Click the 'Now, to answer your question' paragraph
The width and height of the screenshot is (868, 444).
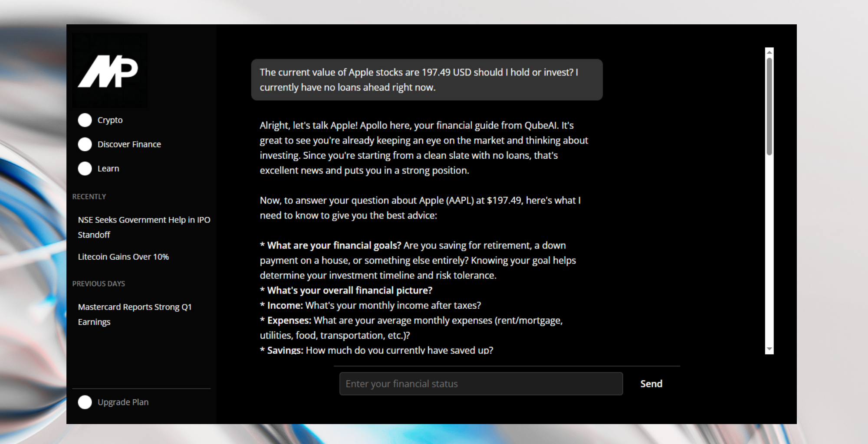(420, 208)
